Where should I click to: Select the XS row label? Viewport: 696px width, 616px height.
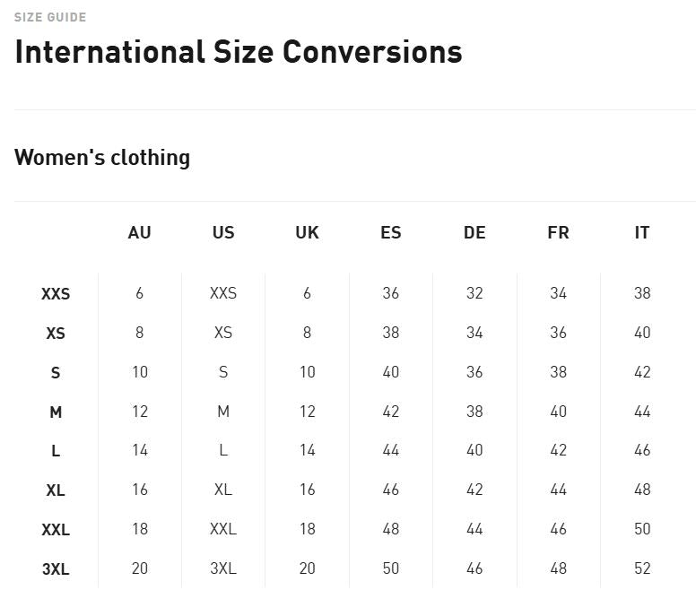[56, 334]
